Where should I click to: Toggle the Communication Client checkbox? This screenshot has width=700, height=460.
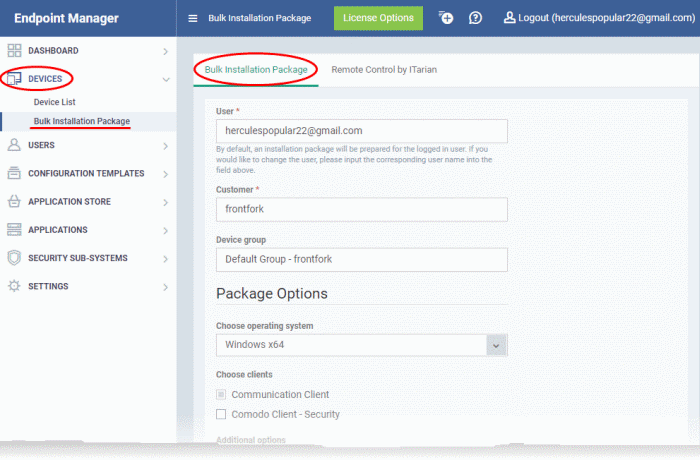(x=222, y=395)
